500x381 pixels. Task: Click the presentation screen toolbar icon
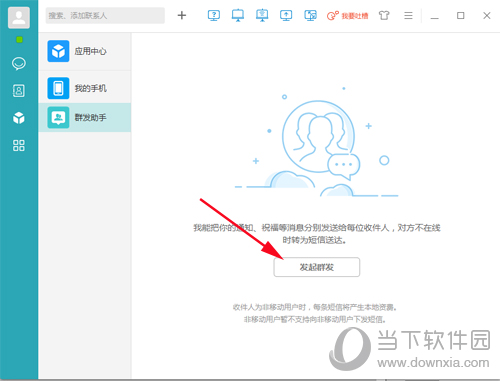tap(238, 15)
